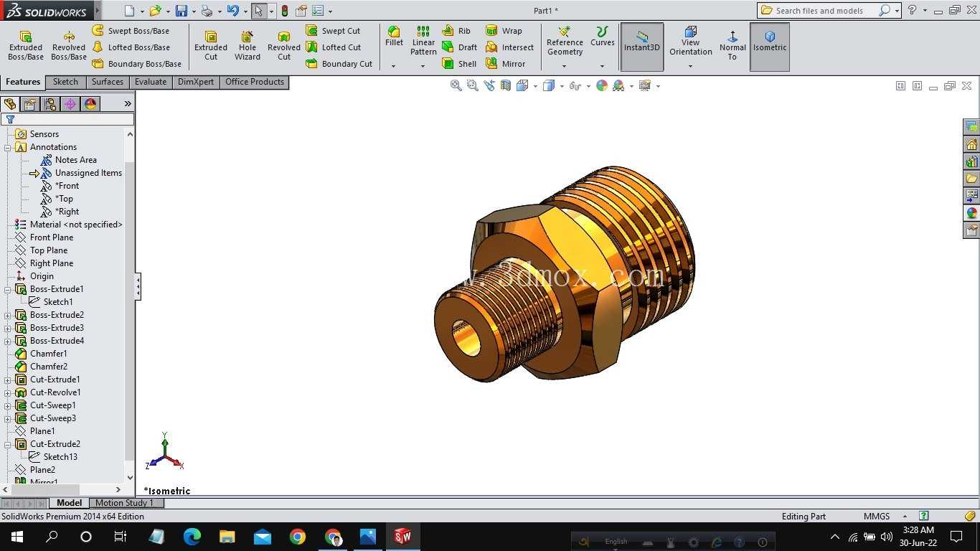Screen dimensions: 980x551
Task: Apply the Fillet feature
Action: click(x=394, y=37)
